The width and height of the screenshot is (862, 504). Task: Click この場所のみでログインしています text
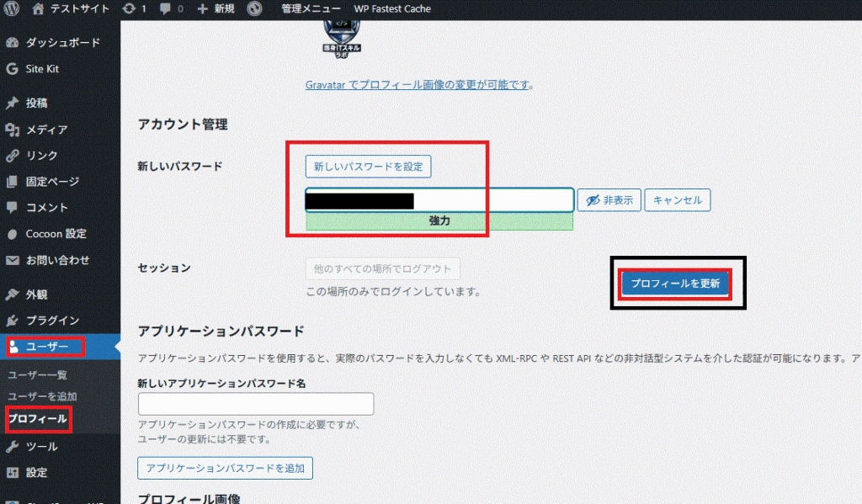(x=394, y=292)
